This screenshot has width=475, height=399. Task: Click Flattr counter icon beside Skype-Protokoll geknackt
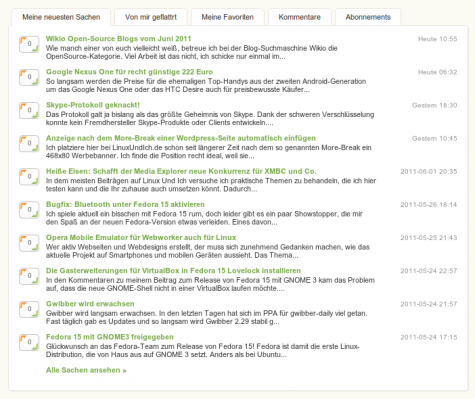click(29, 110)
